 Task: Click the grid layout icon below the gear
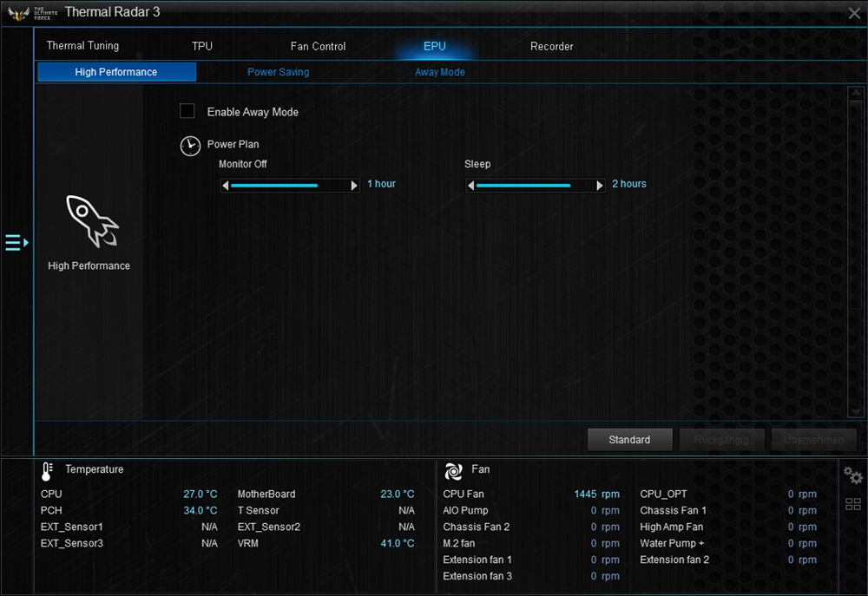[x=853, y=504]
